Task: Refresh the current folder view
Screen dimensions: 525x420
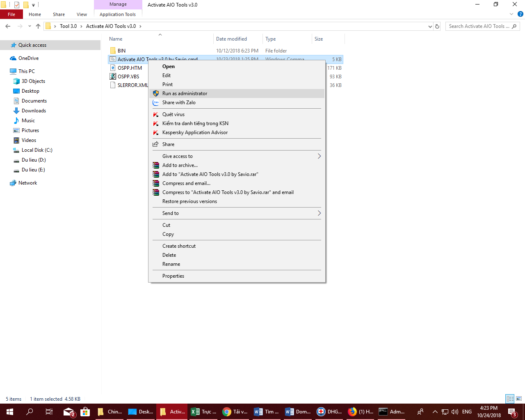Action: pyautogui.click(x=438, y=26)
